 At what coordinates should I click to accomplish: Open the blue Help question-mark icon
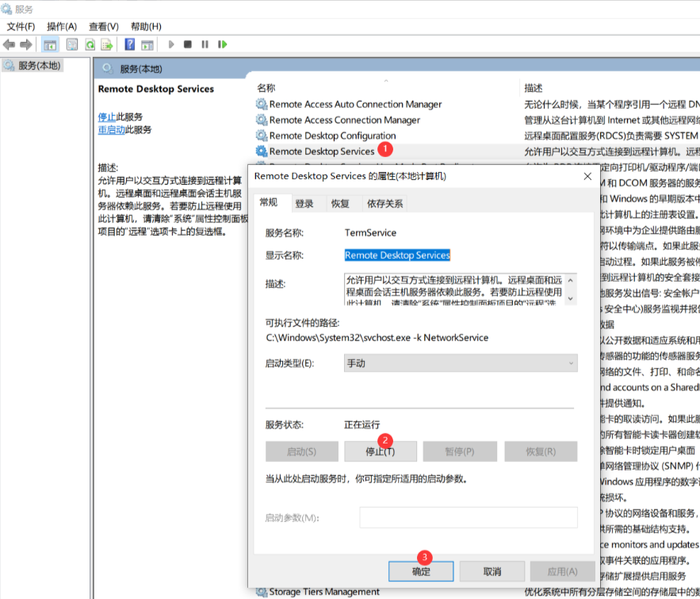(128, 44)
